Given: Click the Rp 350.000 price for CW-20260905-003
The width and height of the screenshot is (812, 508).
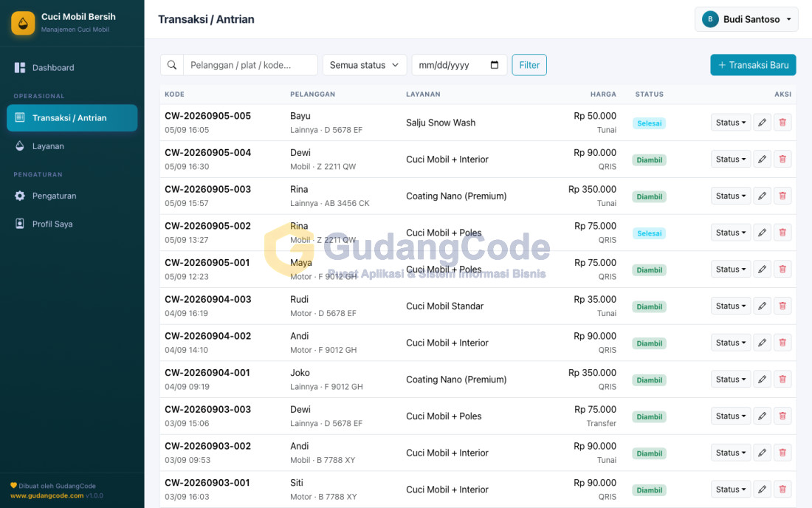Looking at the screenshot, I should click(x=592, y=189).
